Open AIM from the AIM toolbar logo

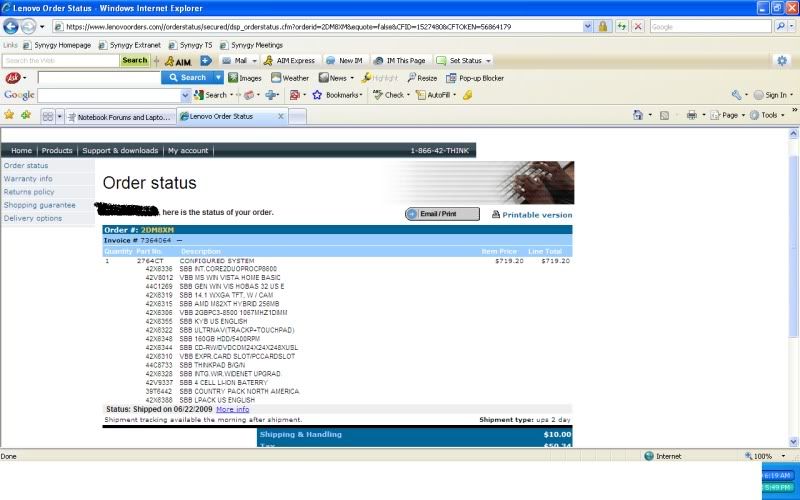pos(179,61)
